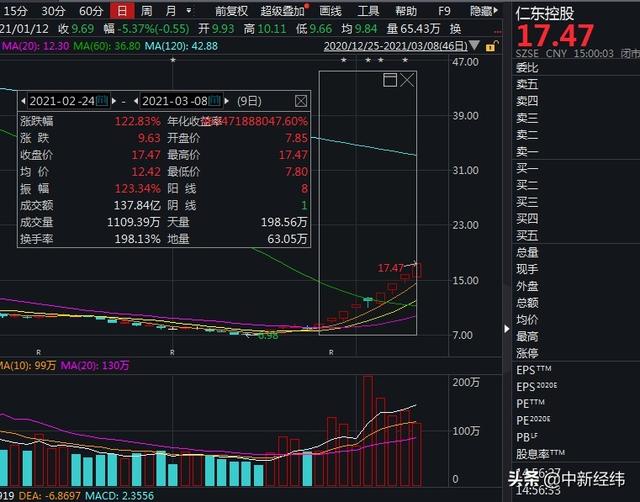This screenshot has width=640, height=502.
Task: Click the 卖一 row in order book
Action: 576,151
